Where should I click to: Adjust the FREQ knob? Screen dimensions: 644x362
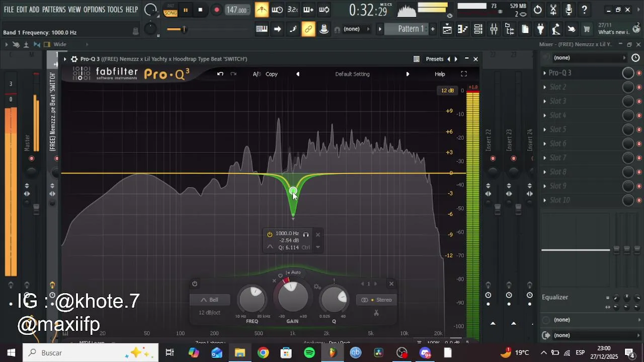252,299
